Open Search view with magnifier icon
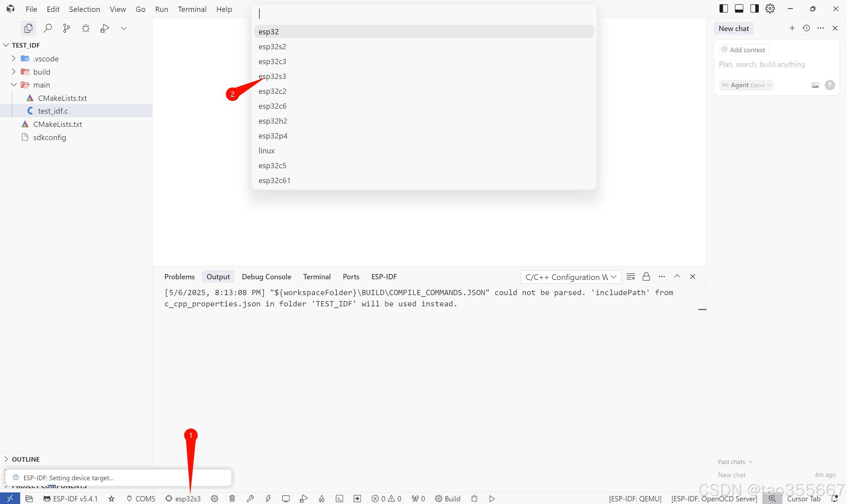Screen dimensions: 847x504 pyautogui.click(x=48, y=28)
